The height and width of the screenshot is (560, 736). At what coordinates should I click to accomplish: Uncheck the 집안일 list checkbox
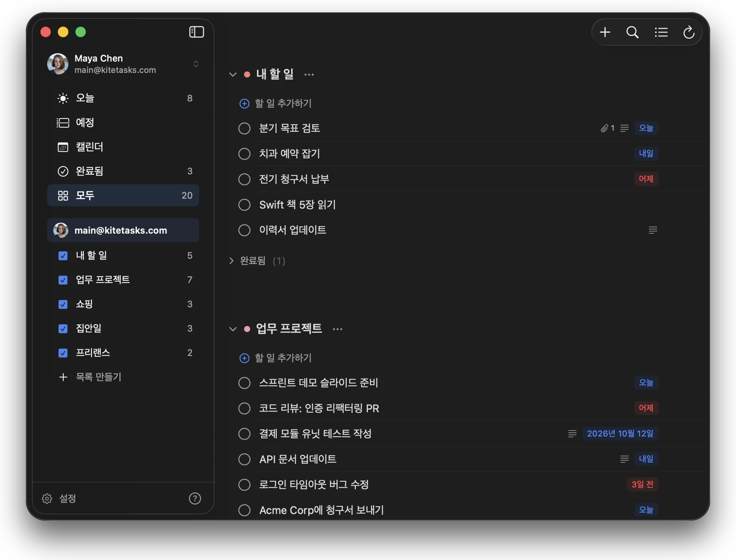pyautogui.click(x=63, y=329)
